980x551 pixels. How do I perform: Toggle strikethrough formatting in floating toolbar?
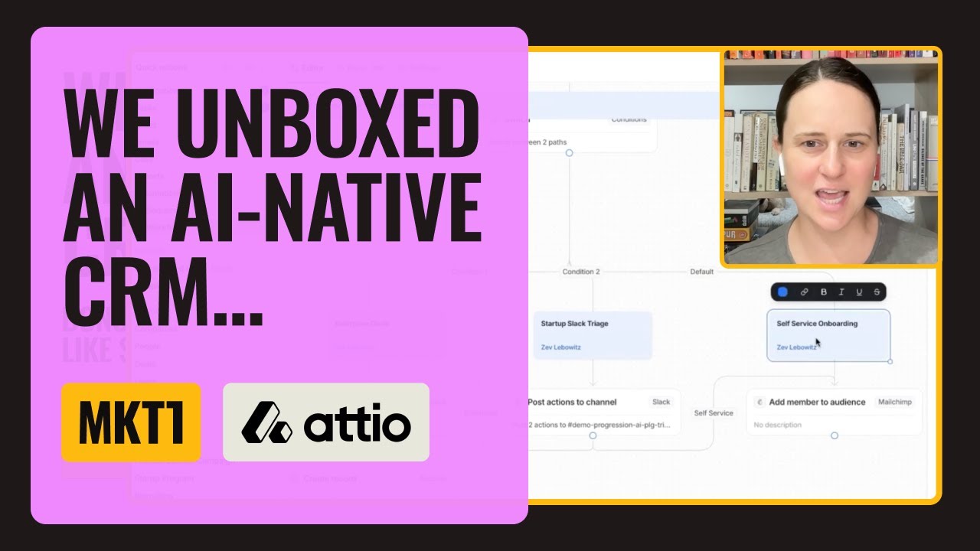click(x=877, y=292)
